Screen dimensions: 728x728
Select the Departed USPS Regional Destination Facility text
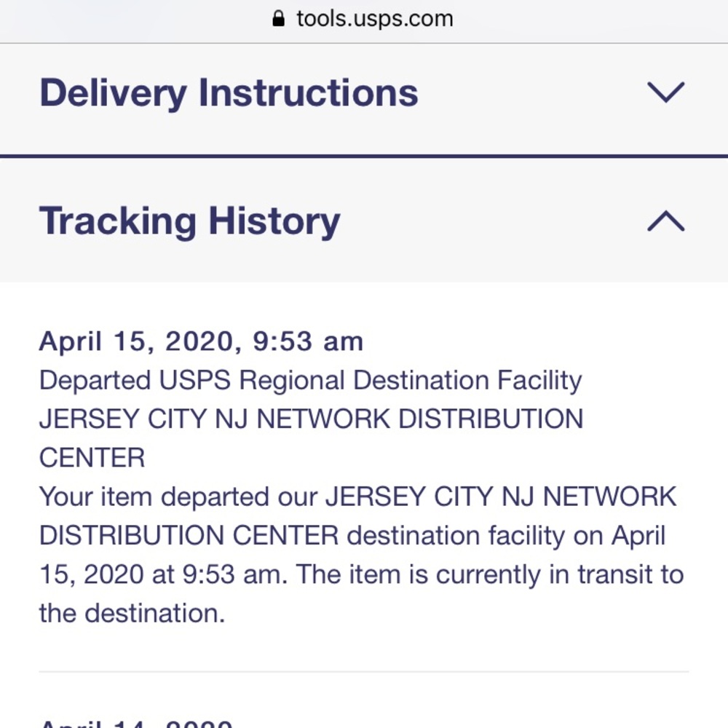(311, 380)
